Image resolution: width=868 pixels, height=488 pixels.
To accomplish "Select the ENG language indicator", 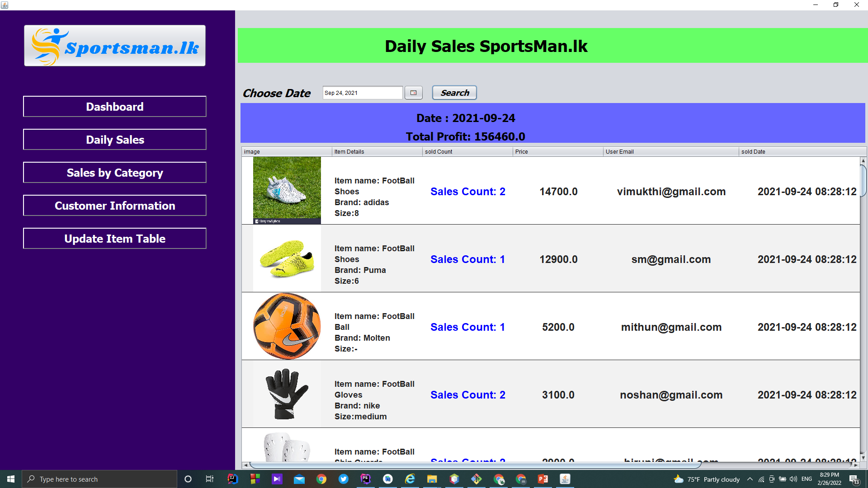I will tap(807, 479).
